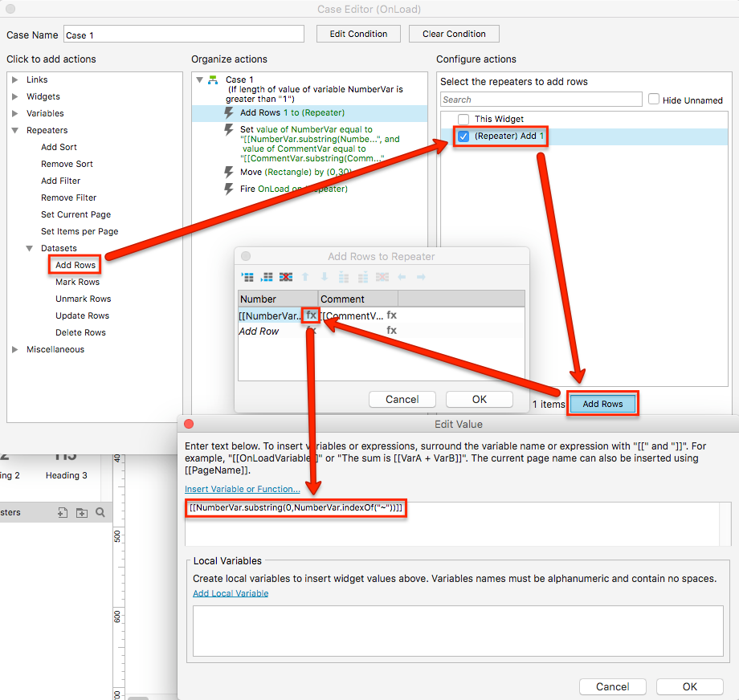The width and height of the screenshot is (739, 700).
Task: Open Insert Variable or Function link
Action: [243, 489]
